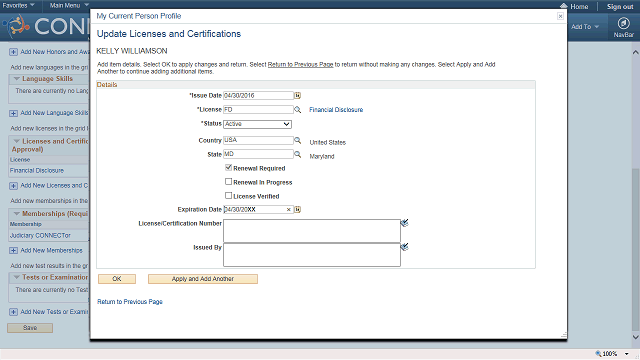This screenshot has height=360, width=640.
Task: Click in the License code field
Action: (258, 109)
